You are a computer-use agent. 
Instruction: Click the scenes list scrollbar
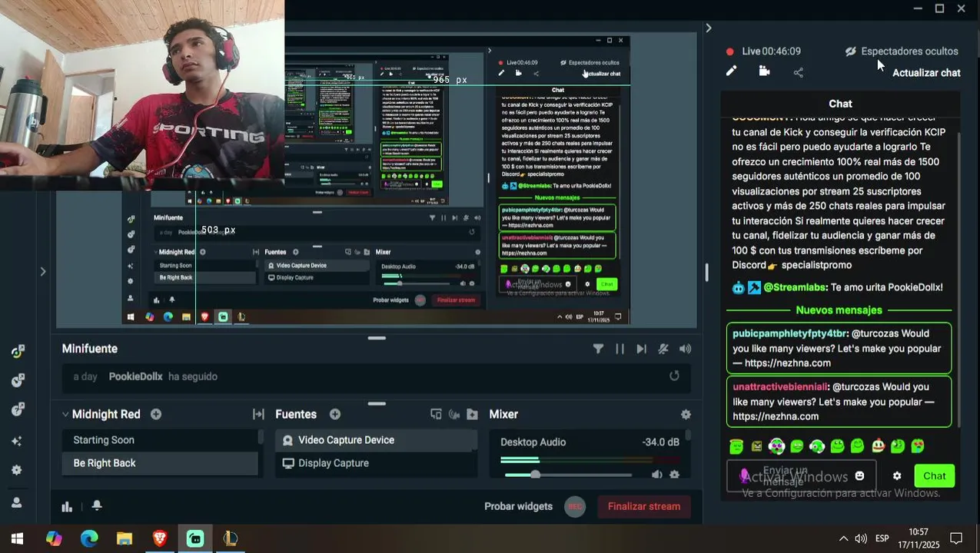(261, 439)
